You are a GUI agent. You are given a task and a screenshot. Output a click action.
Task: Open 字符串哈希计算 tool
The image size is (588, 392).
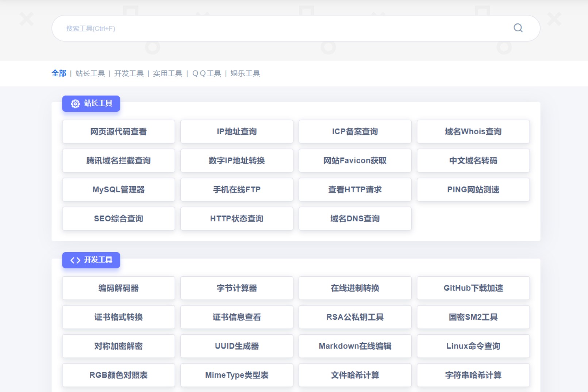[x=473, y=375]
